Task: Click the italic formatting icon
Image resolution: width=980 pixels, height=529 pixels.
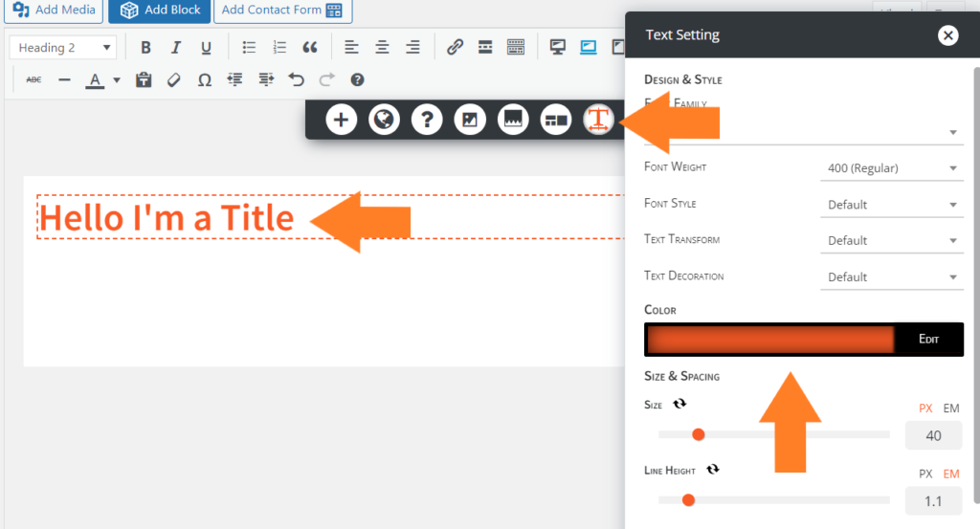Action: click(x=175, y=47)
